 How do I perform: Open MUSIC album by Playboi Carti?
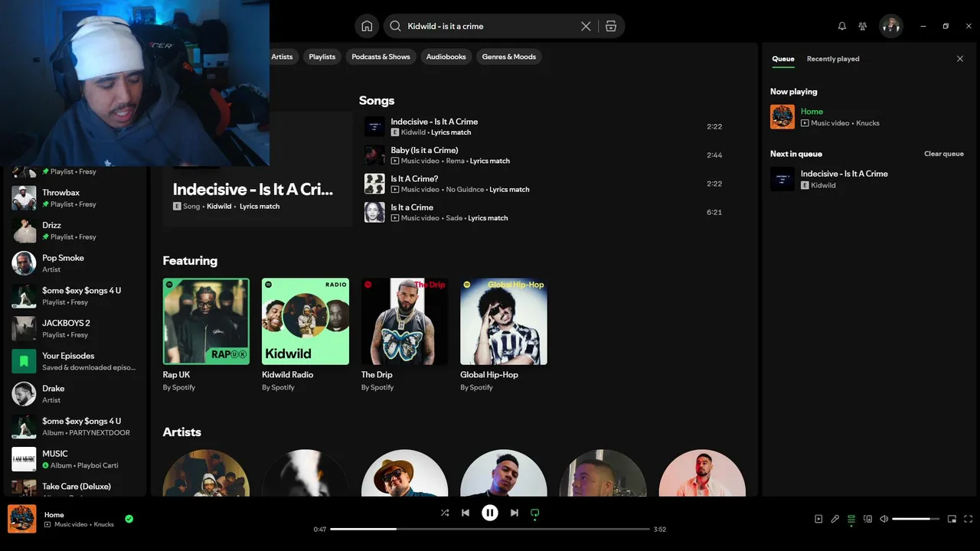coord(75,459)
